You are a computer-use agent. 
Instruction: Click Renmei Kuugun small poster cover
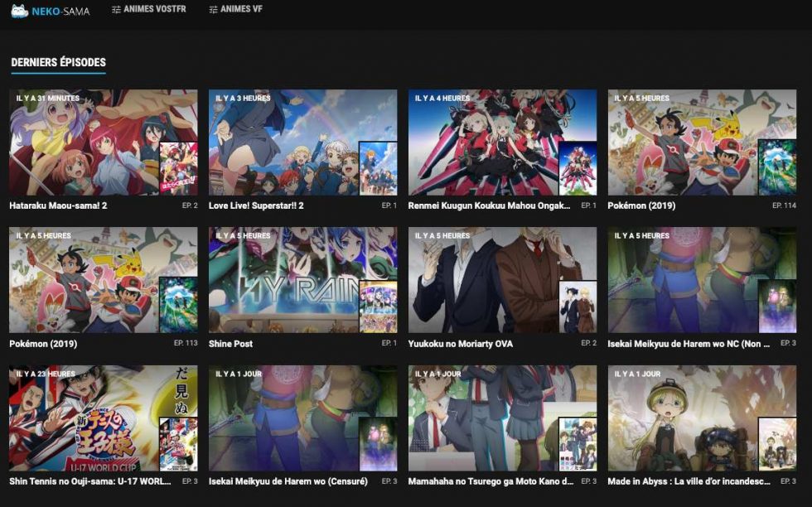point(578,168)
